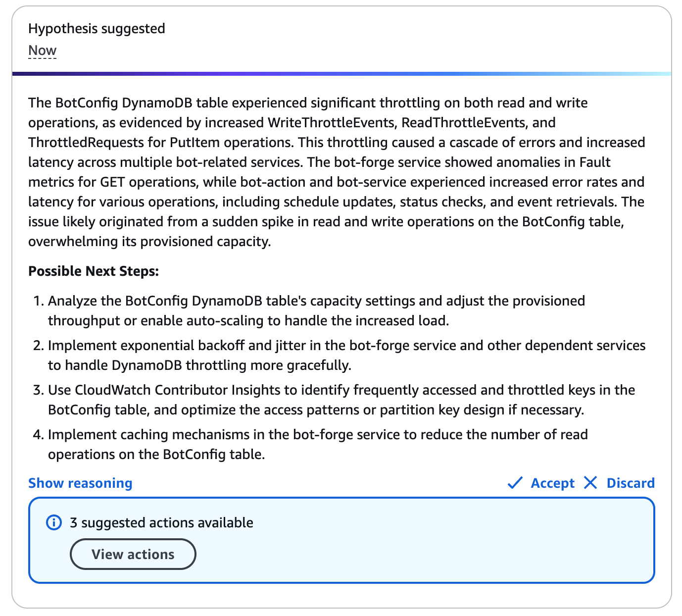Click the 'Hypothesis suggested' header

(97, 28)
